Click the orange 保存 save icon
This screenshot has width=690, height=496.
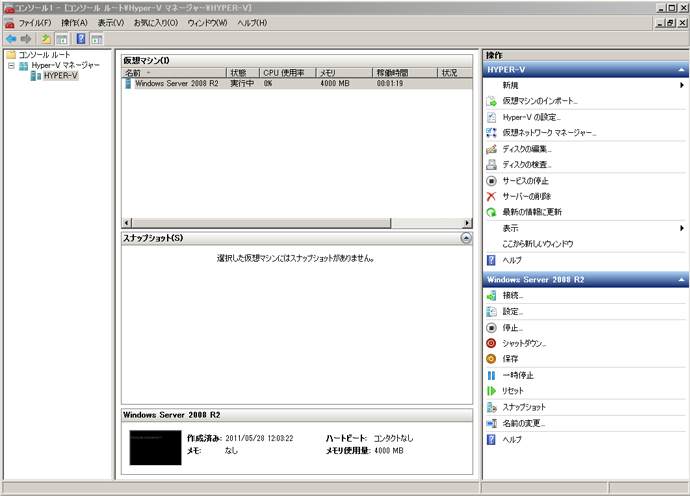[x=492, y=359]
